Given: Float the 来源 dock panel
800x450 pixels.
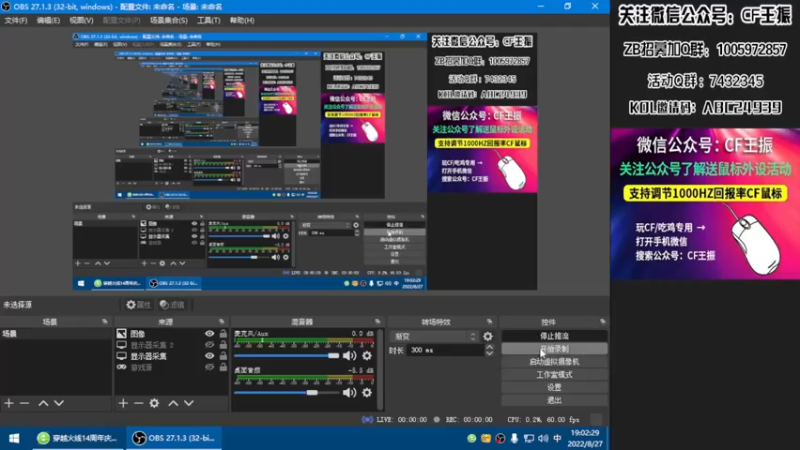Looking at the screenshot, I should (221, 322).
